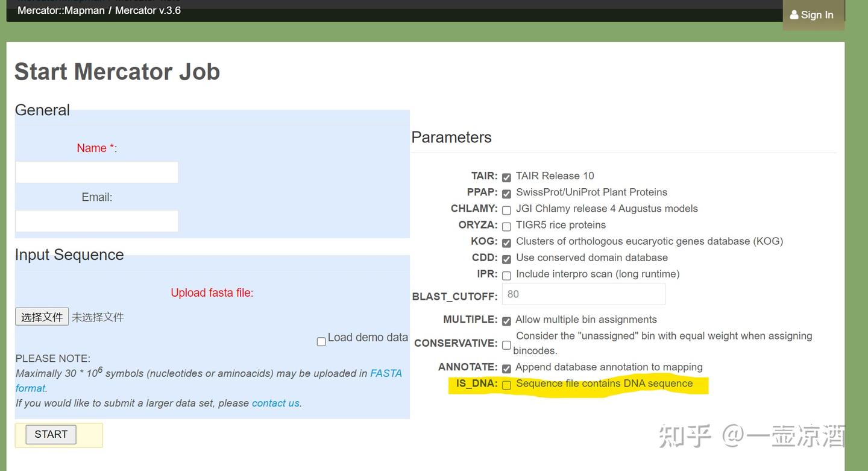Open the FASTA format link
This screenshot has width=868, height=471.
click(387, 373)
